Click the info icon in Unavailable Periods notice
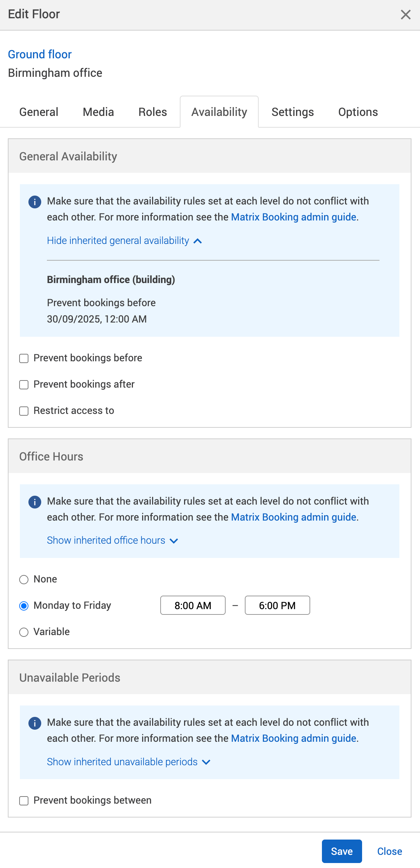Image resolution: width=420 pixels, height=868 pixels. 34,723
